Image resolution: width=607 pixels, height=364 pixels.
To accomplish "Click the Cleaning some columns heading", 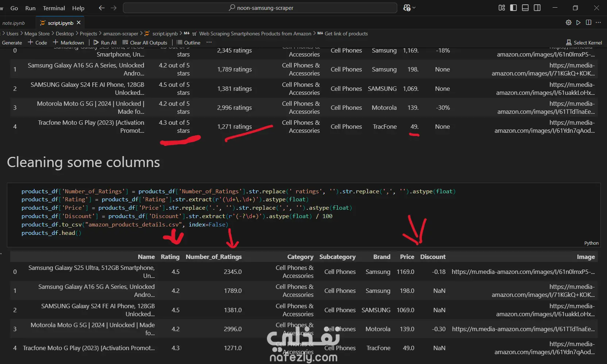I will [x=84, y=162].
